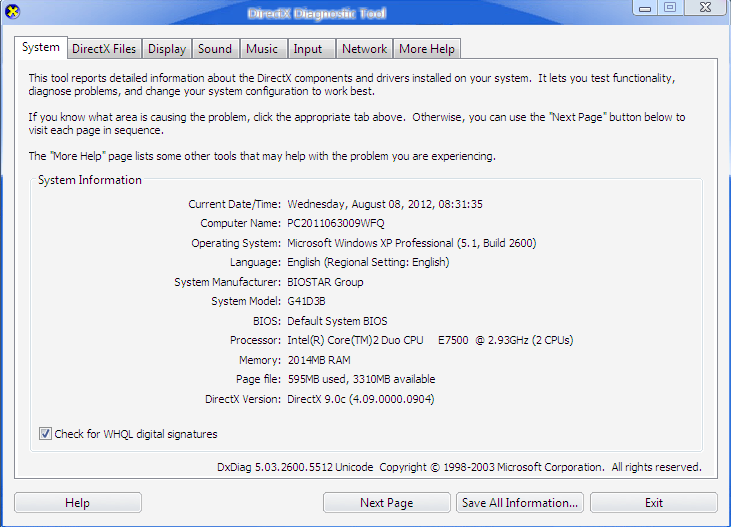731x527 pixels.
Task: Click the System Model value G41D3B
Action: 306,301
